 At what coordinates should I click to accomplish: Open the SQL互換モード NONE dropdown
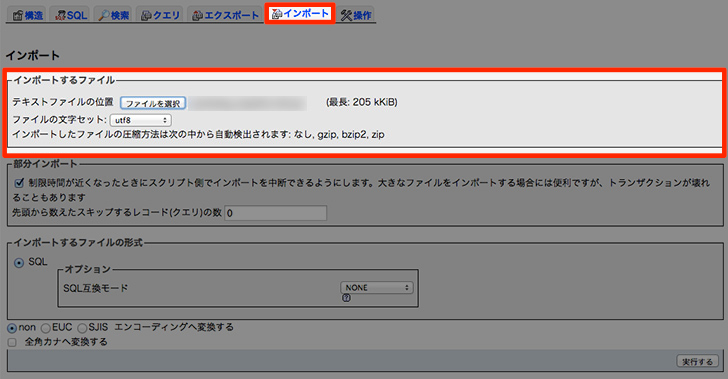[377, 288]
